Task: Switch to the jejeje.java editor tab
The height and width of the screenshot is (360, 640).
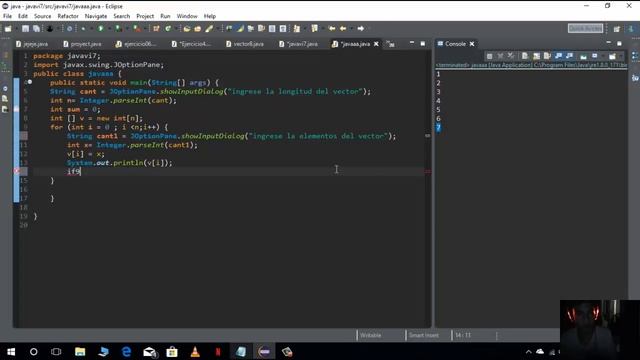Action: pyautogui.click(x=32, y=44)
